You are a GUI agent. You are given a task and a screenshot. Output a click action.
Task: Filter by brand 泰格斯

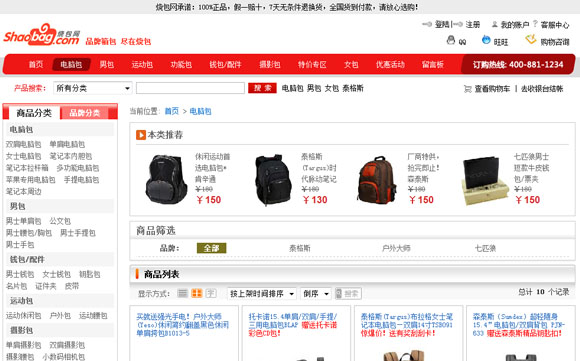pyautogui.click(x=300, y=248)
